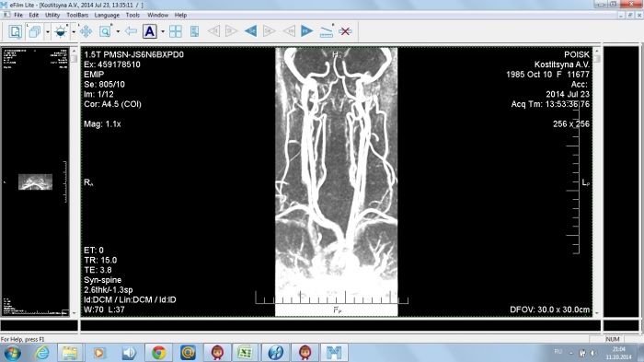Open the ToolBars menu

click(x=77, y=16)
